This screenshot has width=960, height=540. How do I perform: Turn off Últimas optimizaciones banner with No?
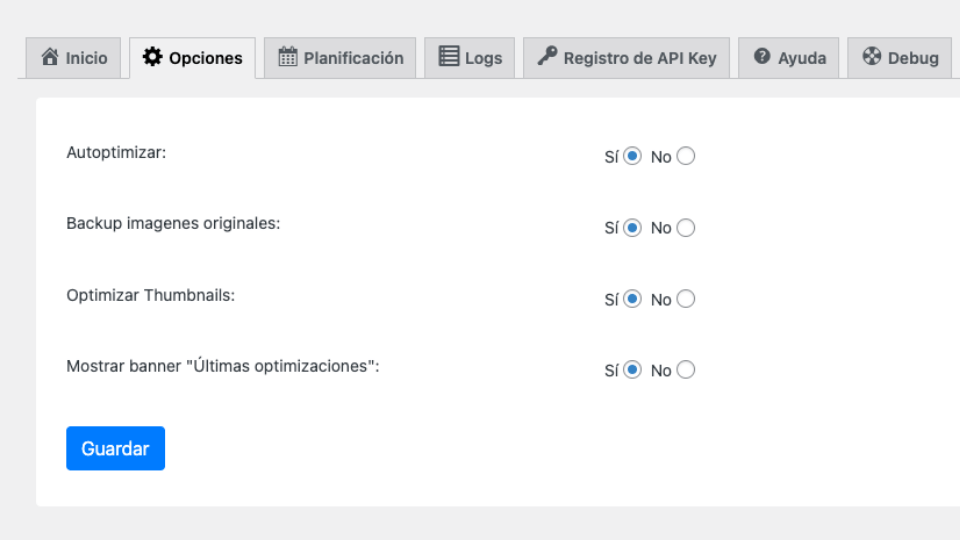pyautogui.click(x=686, y=370)
